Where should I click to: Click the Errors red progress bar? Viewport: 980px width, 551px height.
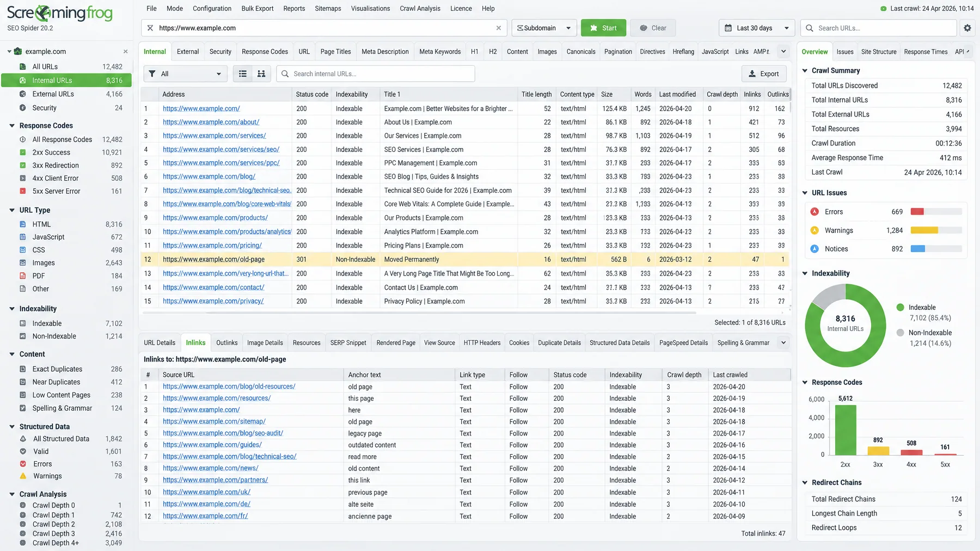tap(917, 212)
